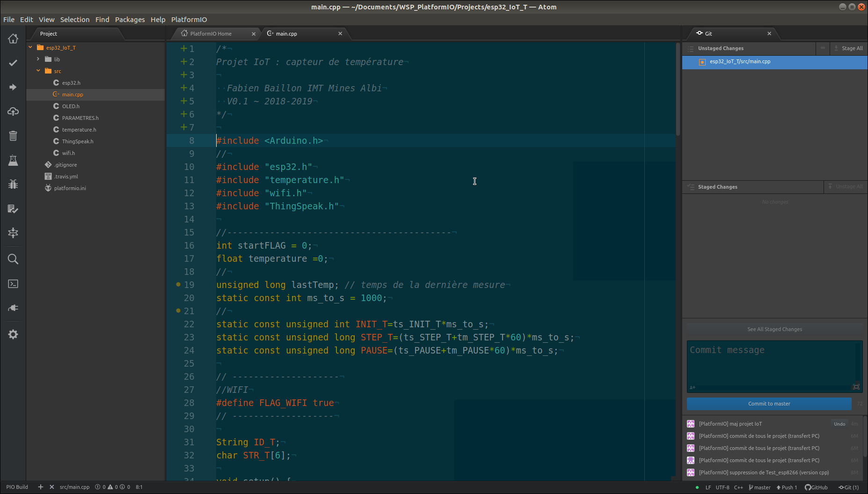Open PlatformIO Home from the sidebar toolbar
Screen dimensions: 868x494
point(13,39)
